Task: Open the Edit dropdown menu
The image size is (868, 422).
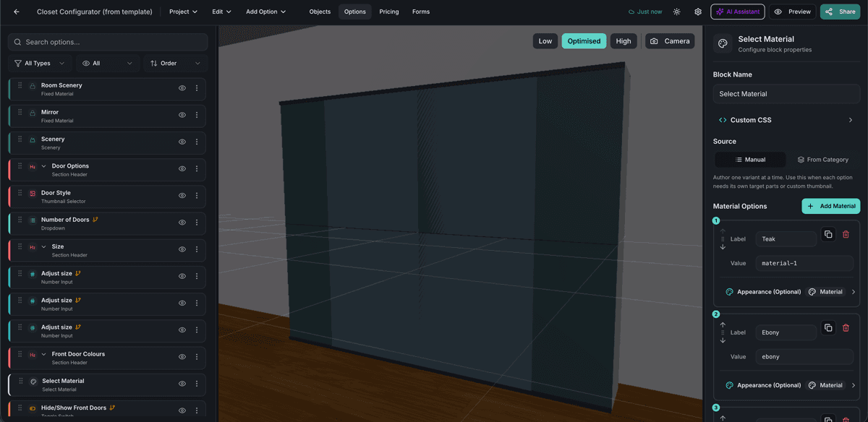Action: pyautogui.click(x=222, y=12)
